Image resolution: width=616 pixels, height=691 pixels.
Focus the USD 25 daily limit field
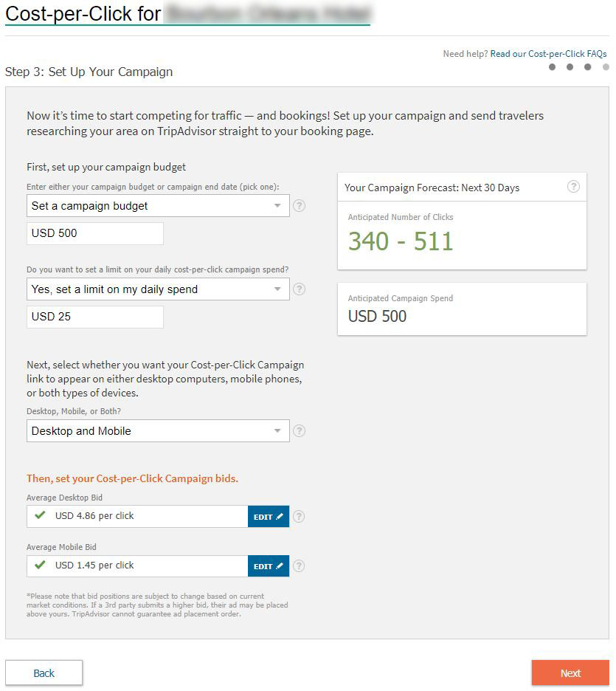95,317
